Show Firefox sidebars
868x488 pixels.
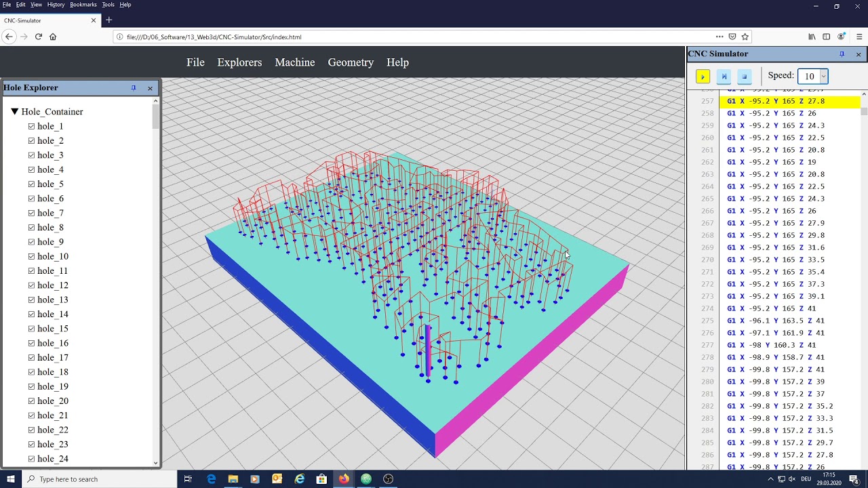826,37
